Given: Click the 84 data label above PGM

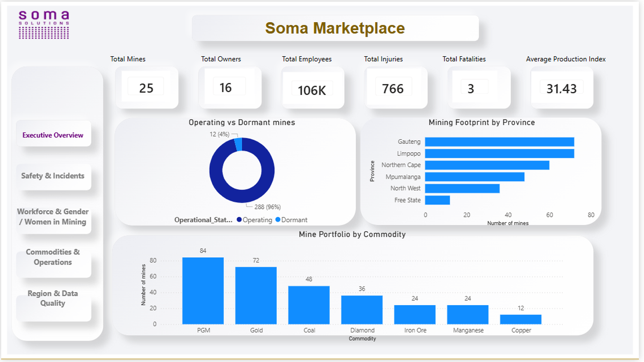Looking at the screenshot, I should coord(203,251).
